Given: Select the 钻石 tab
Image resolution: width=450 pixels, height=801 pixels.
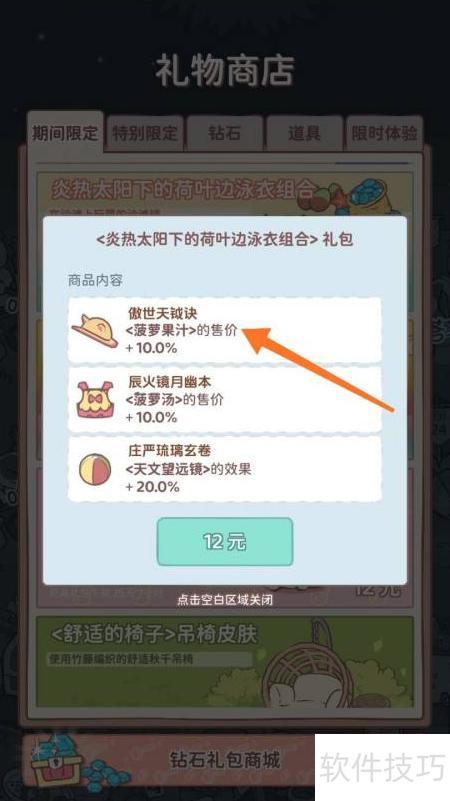Looking at the screenshot, I should pyautogui.click(x=225, y=133).
